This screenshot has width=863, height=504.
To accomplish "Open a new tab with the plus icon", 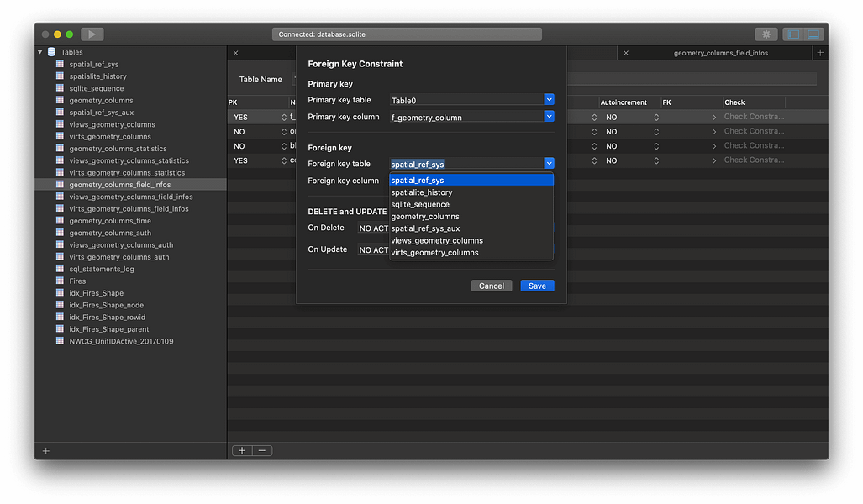I will (820, 53).
